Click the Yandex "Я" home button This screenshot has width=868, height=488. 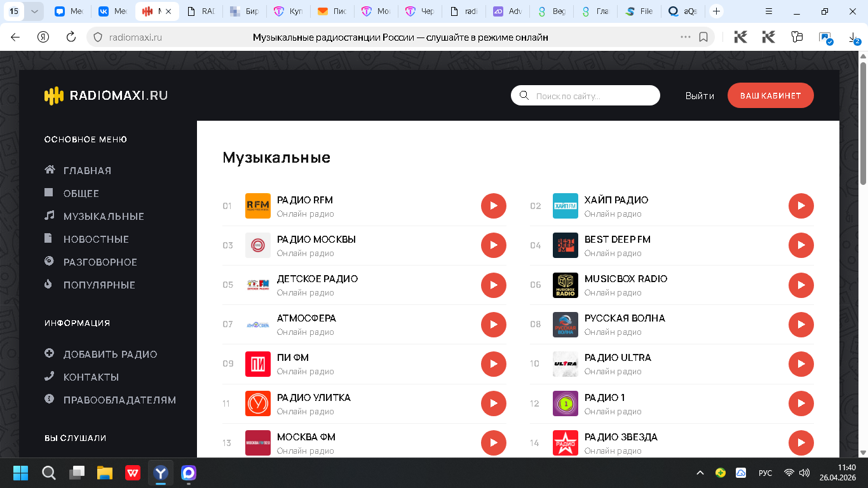[x=43, y=37]
